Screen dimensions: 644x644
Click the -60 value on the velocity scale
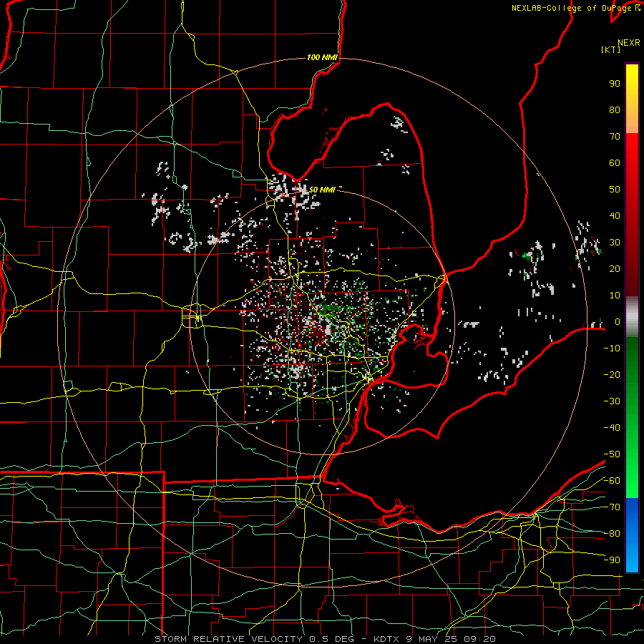pos(612,481)
